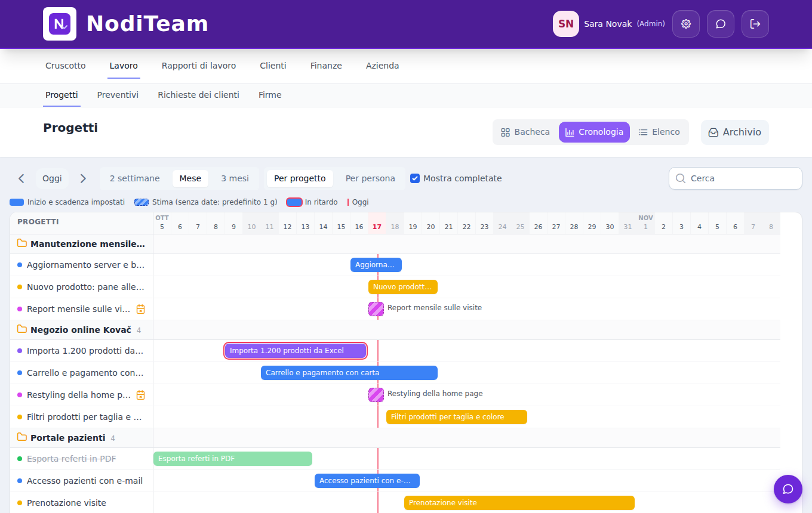The width and height of the screenshot is (812, 513).
Task: Click the Nuovo prodott… yellow timeline bar
Action: pos(403,287)
